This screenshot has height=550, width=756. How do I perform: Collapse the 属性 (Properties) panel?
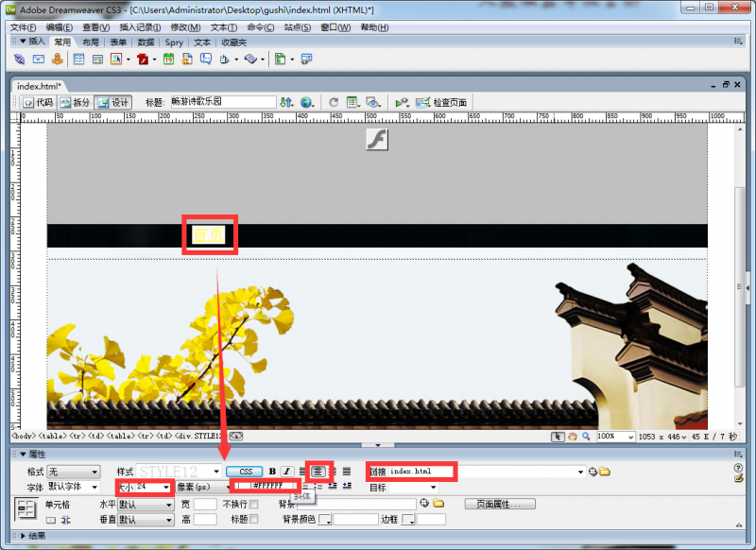click(x=23, y=454)
